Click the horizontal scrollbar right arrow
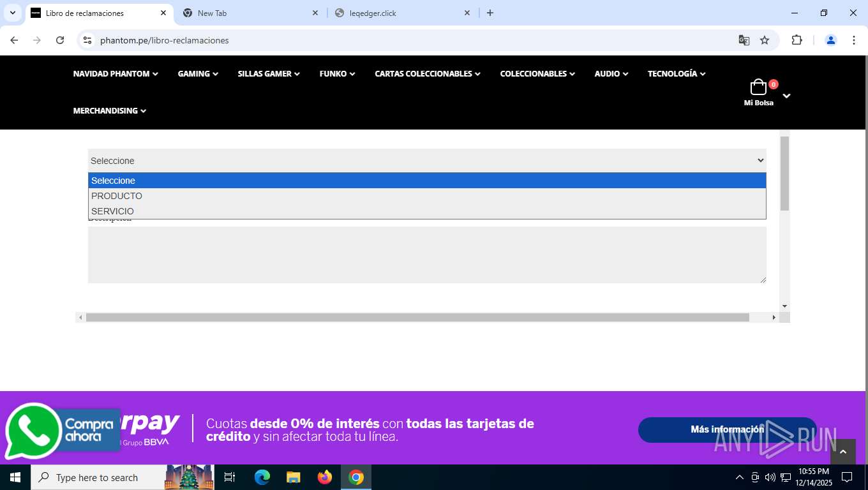 pos(774,317)
